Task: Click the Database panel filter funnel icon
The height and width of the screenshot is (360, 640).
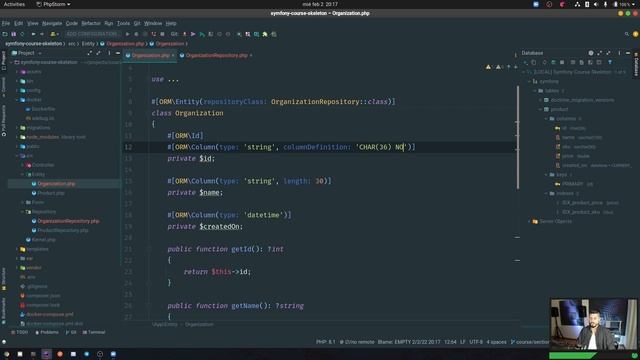Action: 610,62
